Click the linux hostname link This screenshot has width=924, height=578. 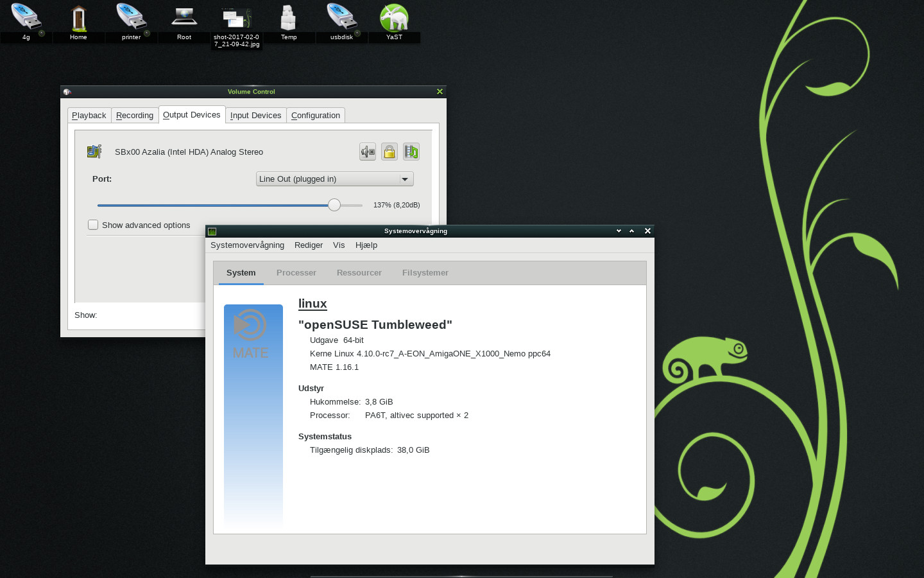pyautogui.click(x=312, y=304)
